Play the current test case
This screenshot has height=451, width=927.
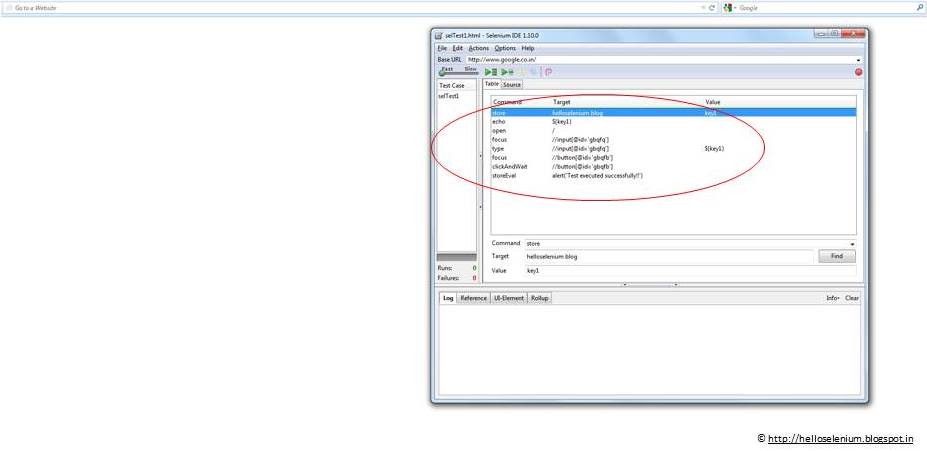(x=507, y=72)
